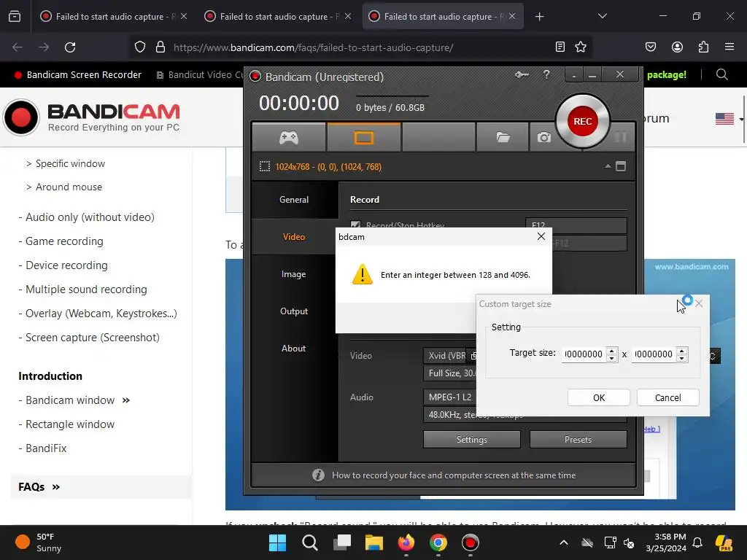
Task: Open the Firefox account icon
Action: click(677, 47)
